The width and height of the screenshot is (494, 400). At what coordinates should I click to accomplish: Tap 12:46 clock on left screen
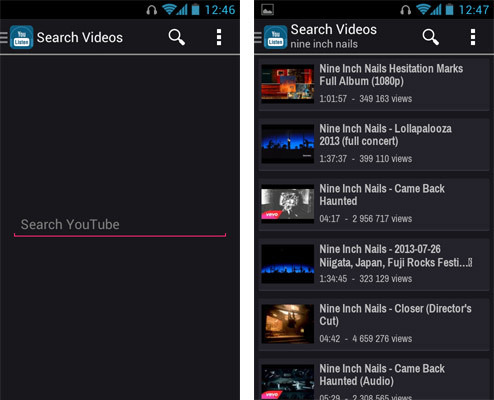tap(220, 10)
